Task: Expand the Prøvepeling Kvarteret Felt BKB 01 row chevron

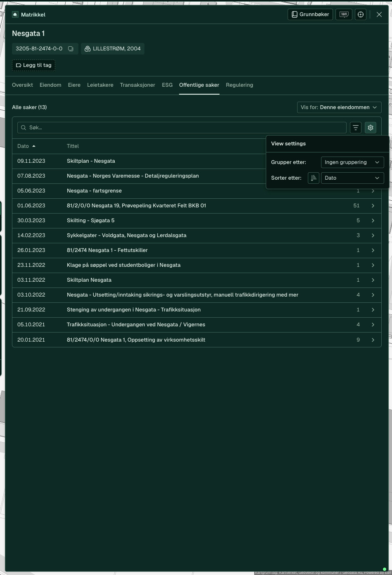Action: pyautogui.click(x=373, y=206)
